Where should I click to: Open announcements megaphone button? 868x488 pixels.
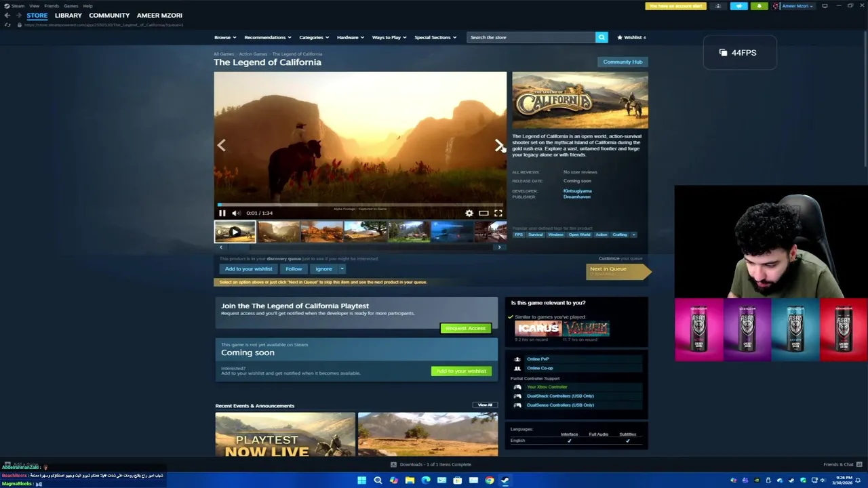738,6
